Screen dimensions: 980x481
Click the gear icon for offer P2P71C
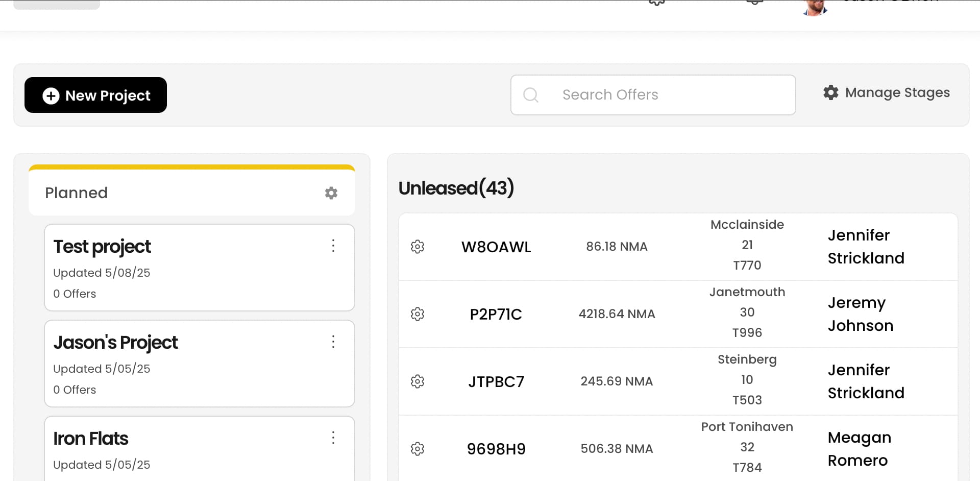(418, 314)
